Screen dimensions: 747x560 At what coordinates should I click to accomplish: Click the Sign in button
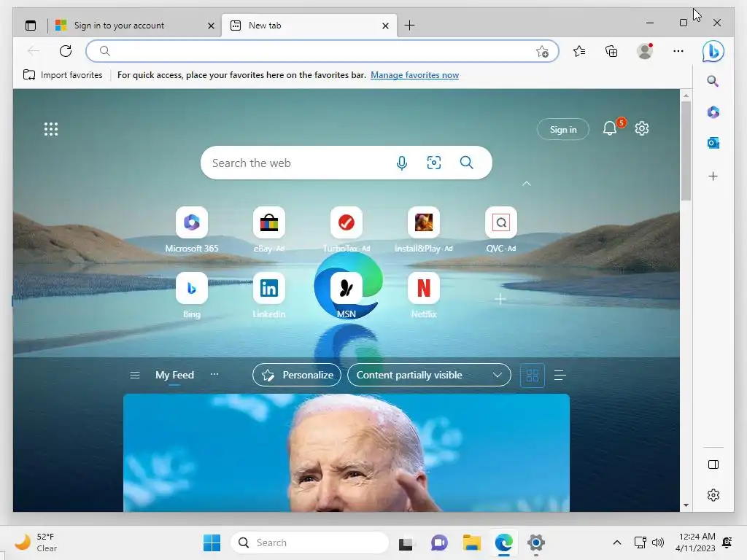pos(563,130)
